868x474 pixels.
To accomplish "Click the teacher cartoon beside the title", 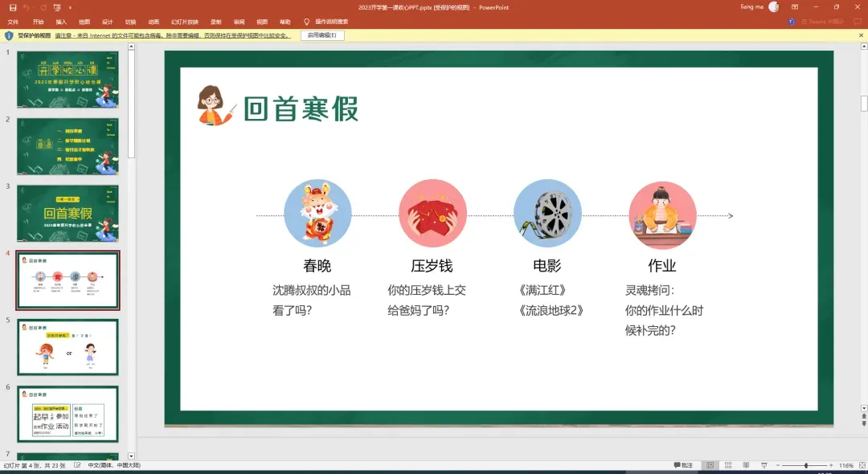I will [x=215, y=105].
